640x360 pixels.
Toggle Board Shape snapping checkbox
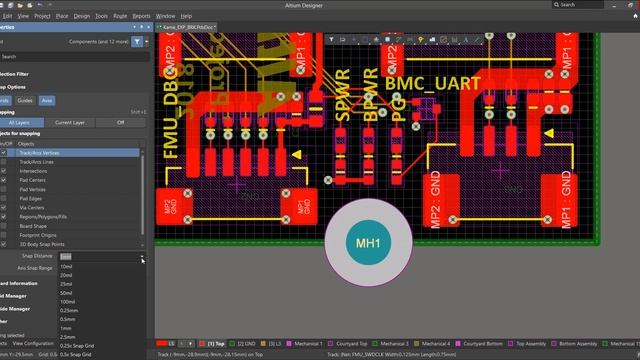point(4,226)
